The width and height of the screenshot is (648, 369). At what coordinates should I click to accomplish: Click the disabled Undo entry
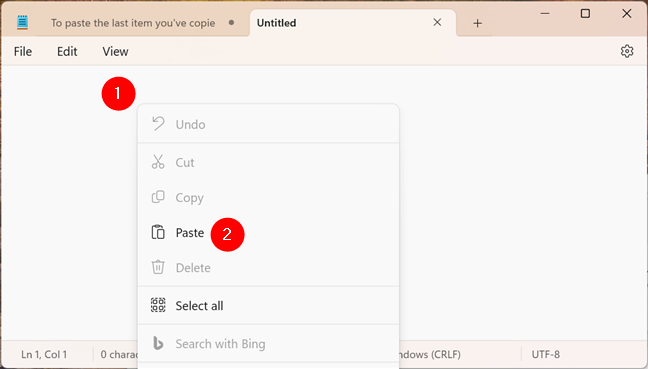click(268, 124)
